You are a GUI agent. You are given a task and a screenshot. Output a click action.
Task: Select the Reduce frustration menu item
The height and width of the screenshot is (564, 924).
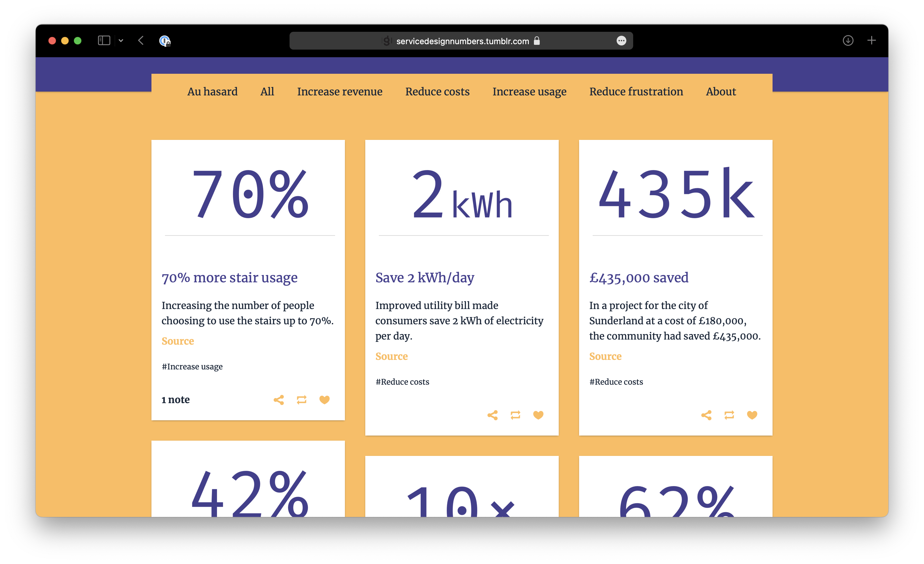[x=636, y=92]
